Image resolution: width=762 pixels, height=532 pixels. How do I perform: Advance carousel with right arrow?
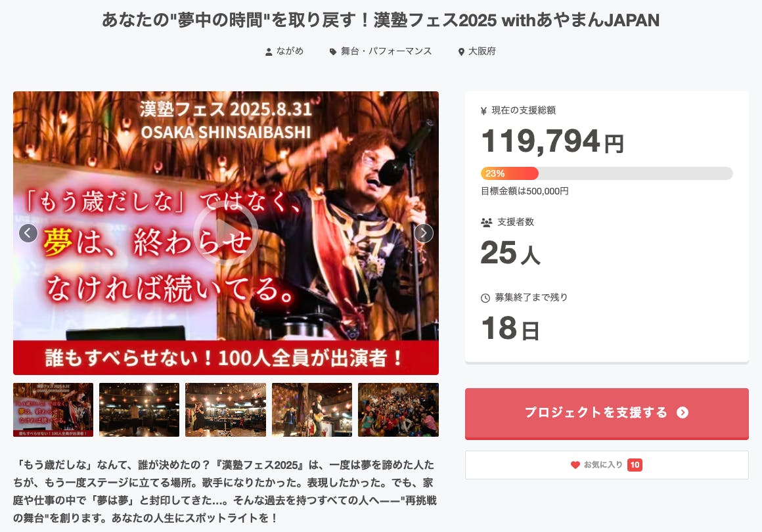tap(424, 233)
